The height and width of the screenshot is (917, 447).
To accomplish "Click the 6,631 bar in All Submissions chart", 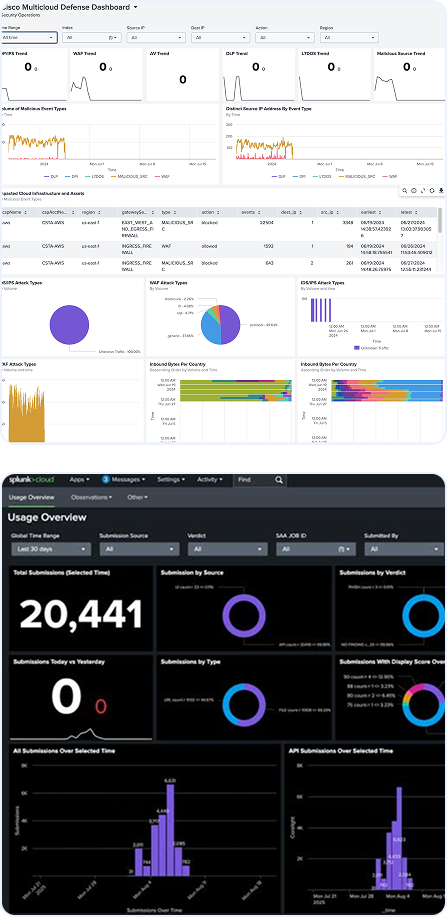I will pos(170,830).
